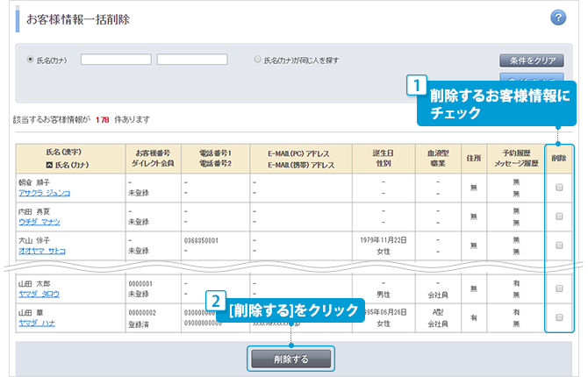Open the ヤマダ タロウ customer link
The image size is (588, 377).
pos(38,295)
